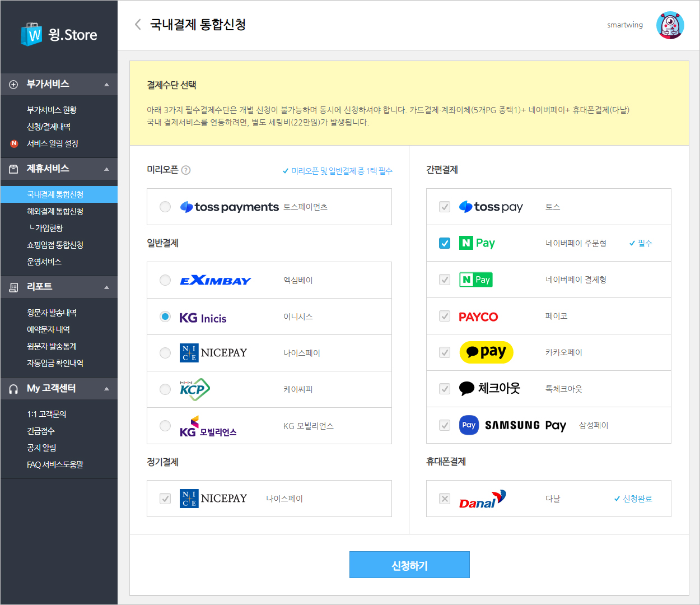Open 공지 알림 link
700x605 pixels.
[41, 448]
